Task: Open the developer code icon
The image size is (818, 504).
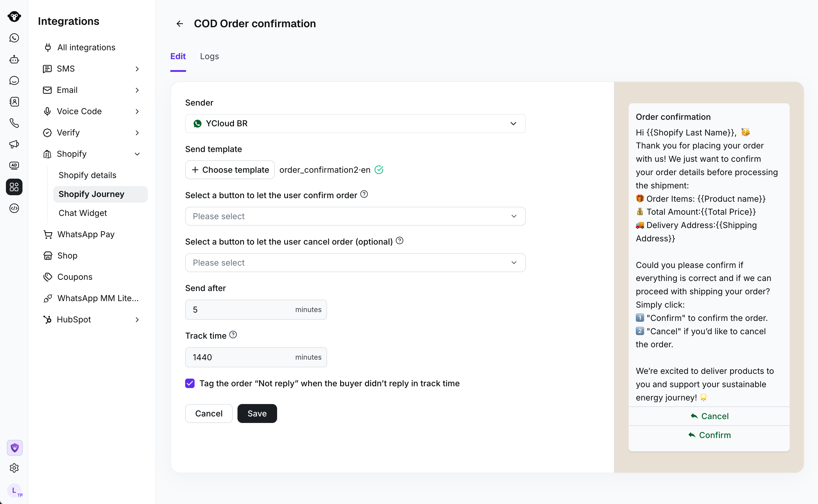Action: pyautogui.click(x=14, y=208)
